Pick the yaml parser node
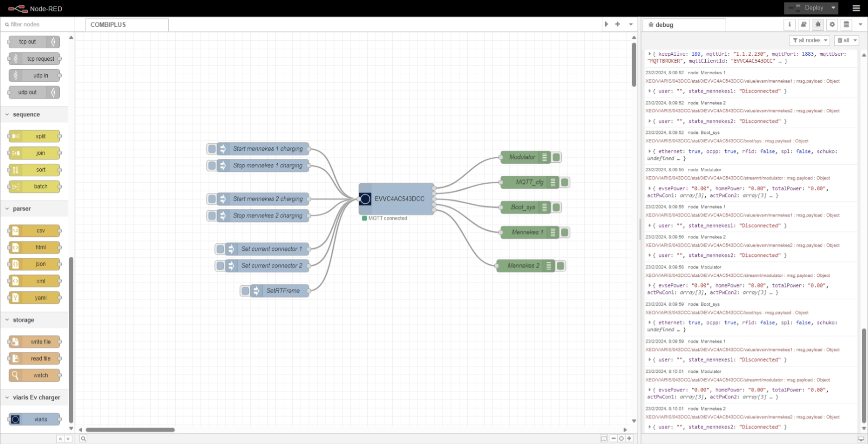 click(x=34, y=298)
